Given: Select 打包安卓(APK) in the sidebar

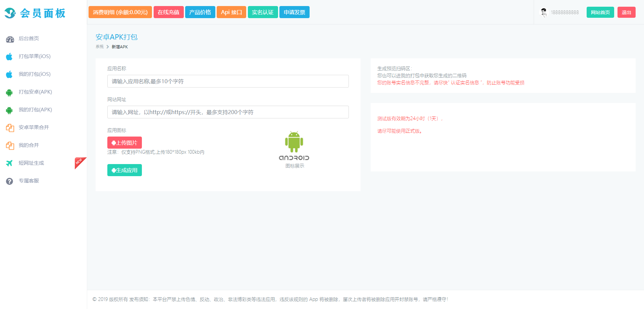Looking at the screenshot, I should (35, 92).
